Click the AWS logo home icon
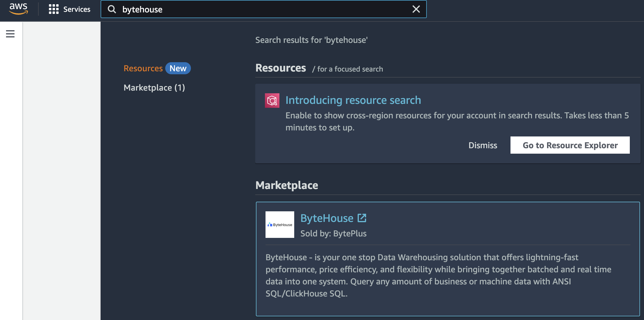 point(18,9)
